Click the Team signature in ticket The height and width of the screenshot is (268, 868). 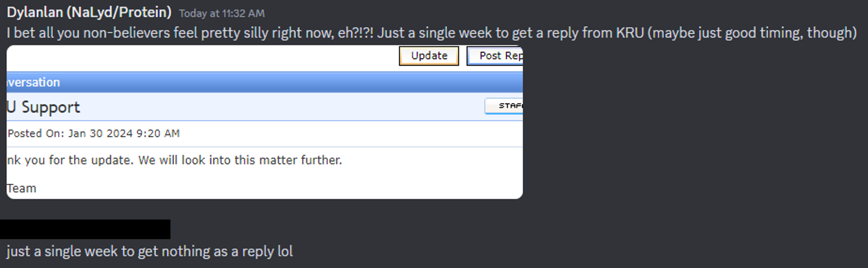point(21,188)
